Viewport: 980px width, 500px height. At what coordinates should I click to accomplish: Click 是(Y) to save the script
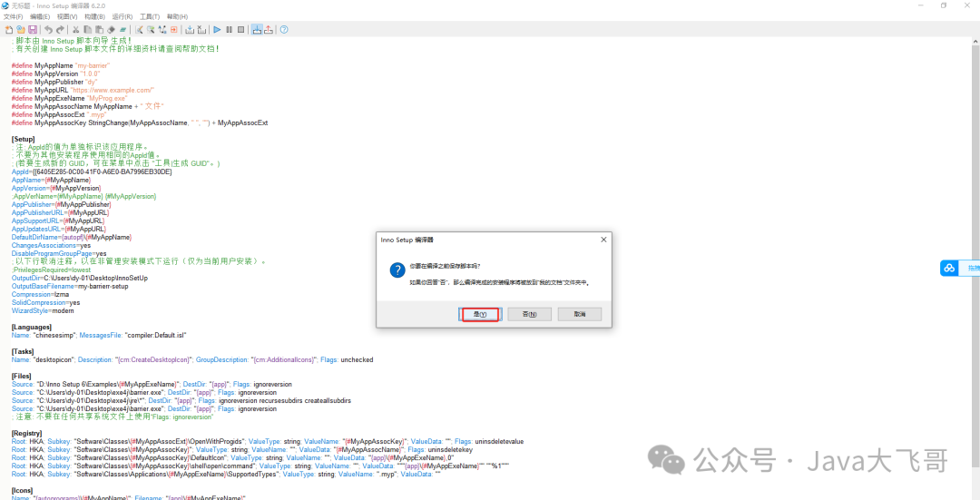click(479, 314)
